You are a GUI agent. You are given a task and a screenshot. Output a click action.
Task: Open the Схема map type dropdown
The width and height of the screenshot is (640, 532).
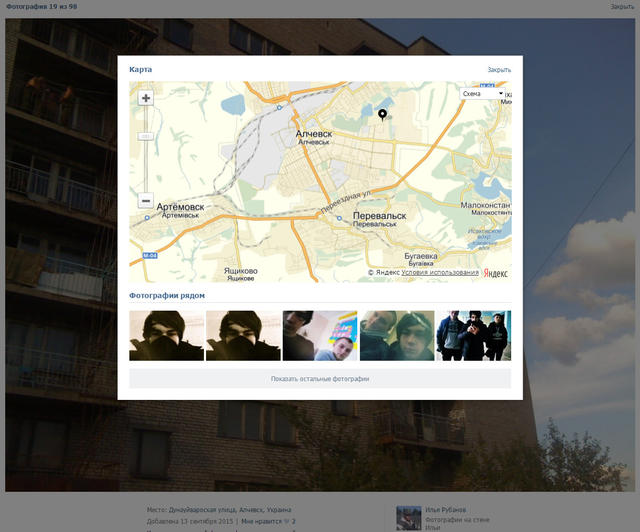click(x=482, y=93)
